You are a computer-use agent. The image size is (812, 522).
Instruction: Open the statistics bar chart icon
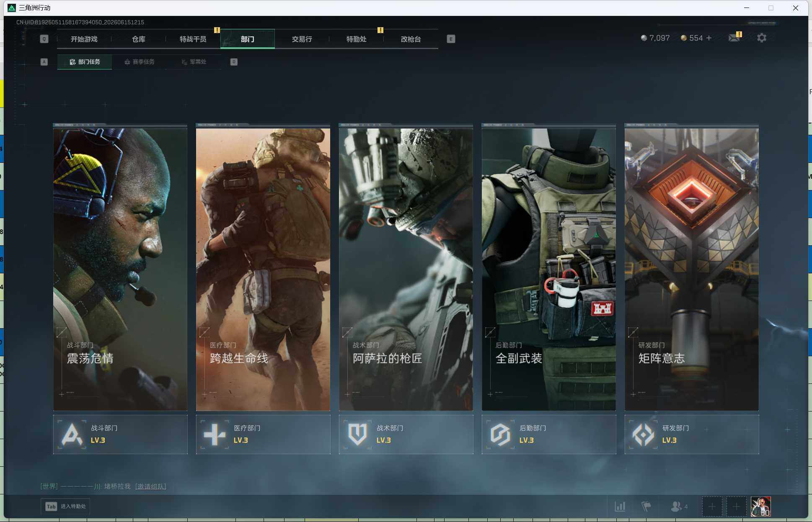620,507
